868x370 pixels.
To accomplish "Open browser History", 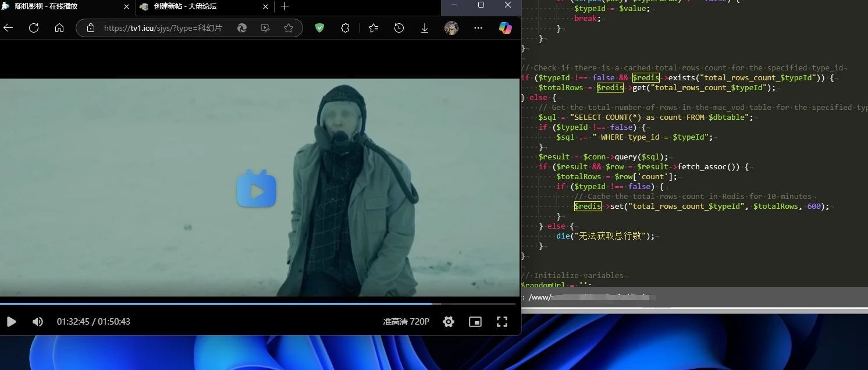I will (399, 28).
